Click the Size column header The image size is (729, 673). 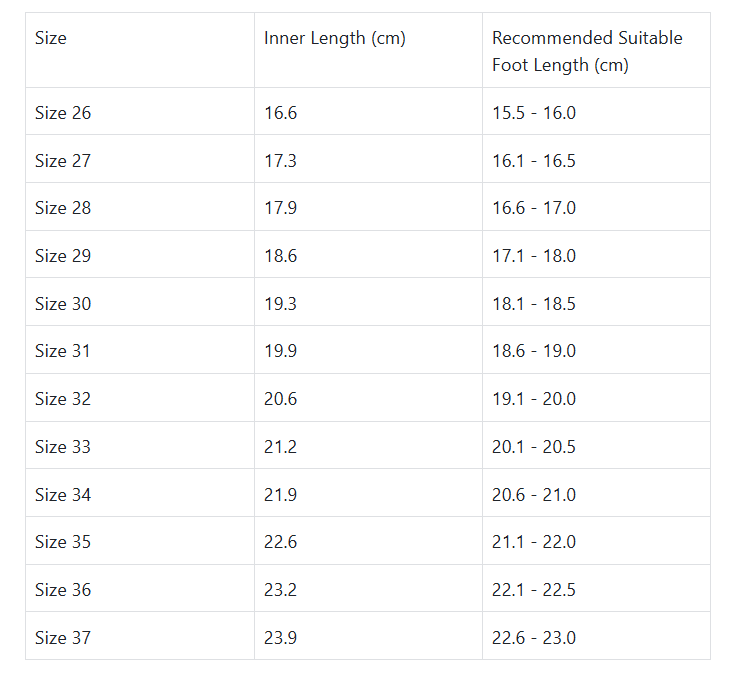click(x=51, y=38)
